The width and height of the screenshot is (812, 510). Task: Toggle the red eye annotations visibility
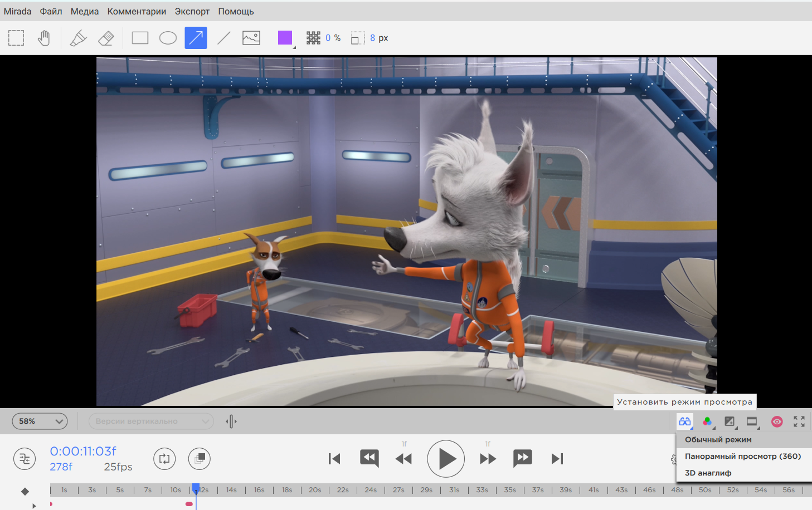[x=777, y=421]
